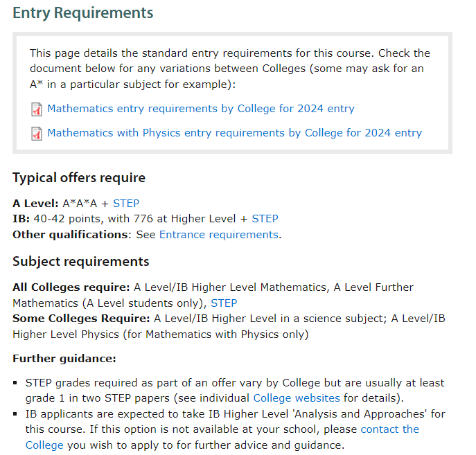Follow the STEP link in the A Level line
476x455 pixels.
(126, 204)
